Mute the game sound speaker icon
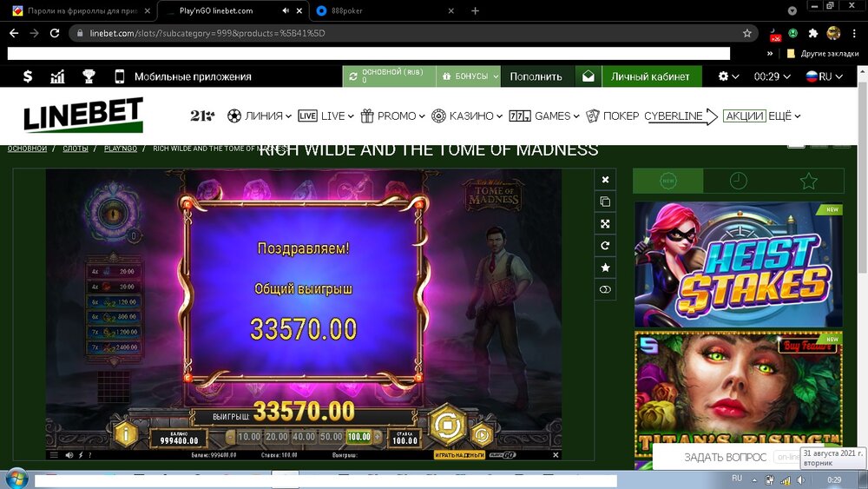This screenshot has height=489, width=868. point(69,455)
